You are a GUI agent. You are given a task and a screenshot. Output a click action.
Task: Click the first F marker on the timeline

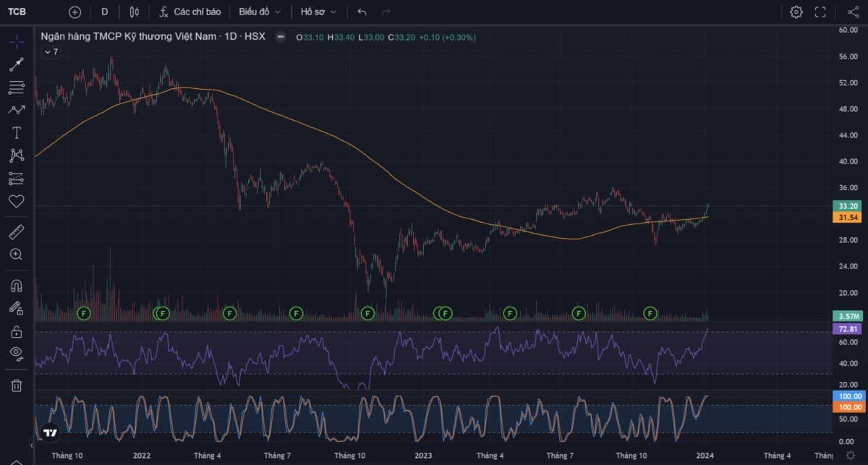click(x=84, y=313)
